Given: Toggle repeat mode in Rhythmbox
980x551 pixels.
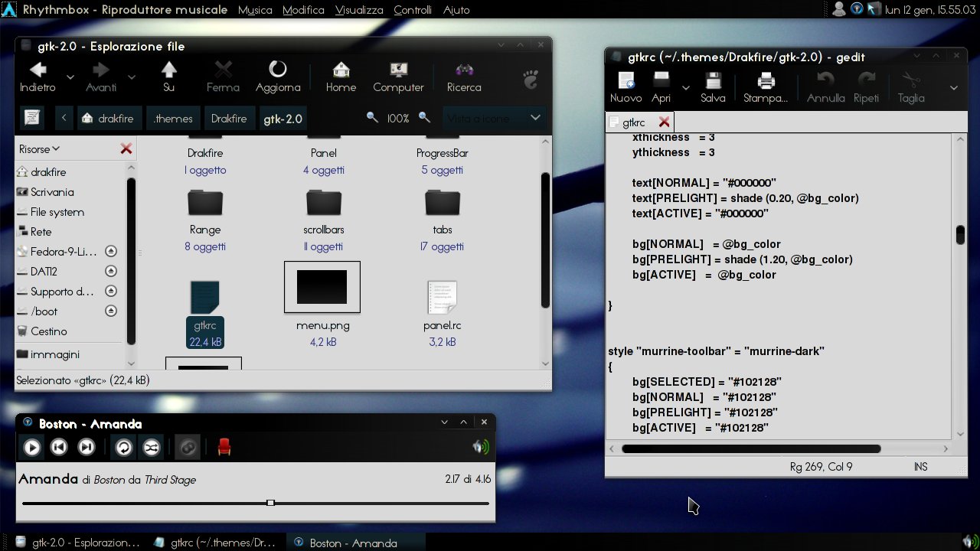Looking at the screenshot, I should [124, 448].
